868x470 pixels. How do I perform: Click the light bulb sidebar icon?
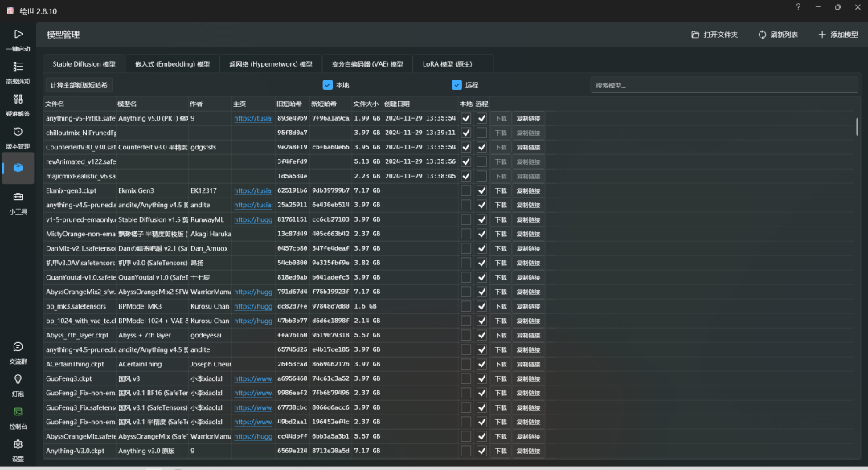(x=18, y=379)
